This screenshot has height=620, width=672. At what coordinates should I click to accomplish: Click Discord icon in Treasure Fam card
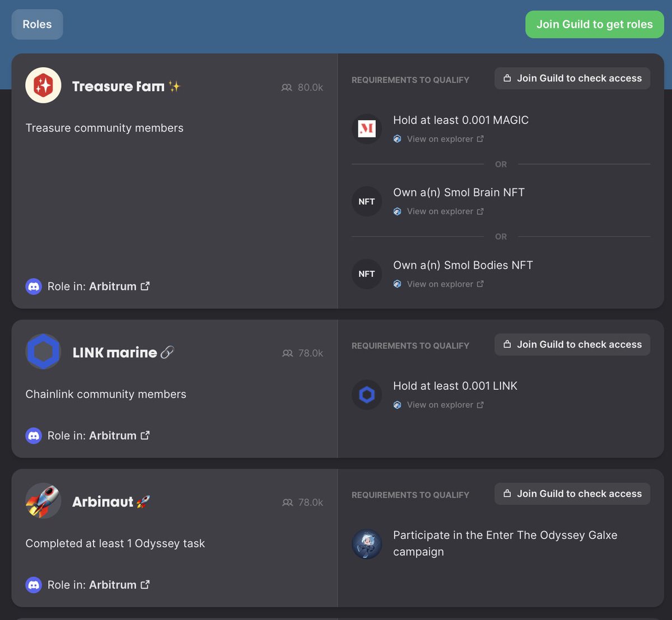[34, 286]
